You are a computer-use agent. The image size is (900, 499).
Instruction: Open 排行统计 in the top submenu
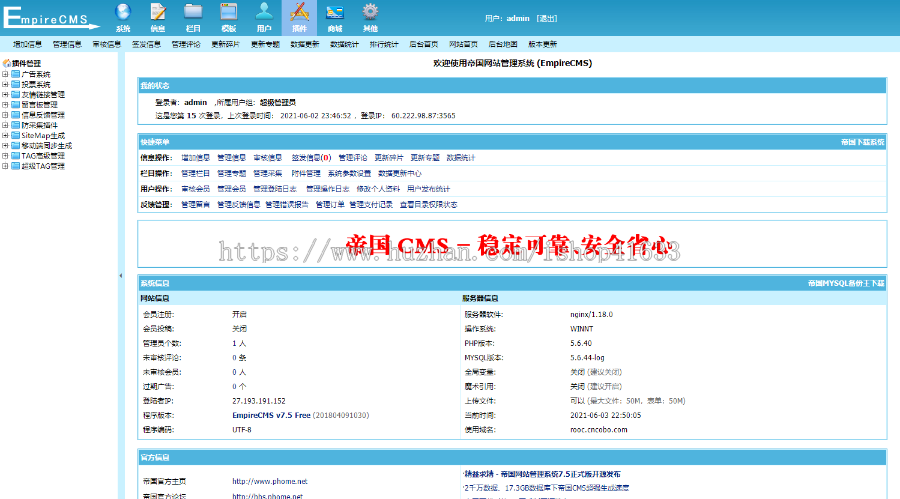tap(384, 44)
